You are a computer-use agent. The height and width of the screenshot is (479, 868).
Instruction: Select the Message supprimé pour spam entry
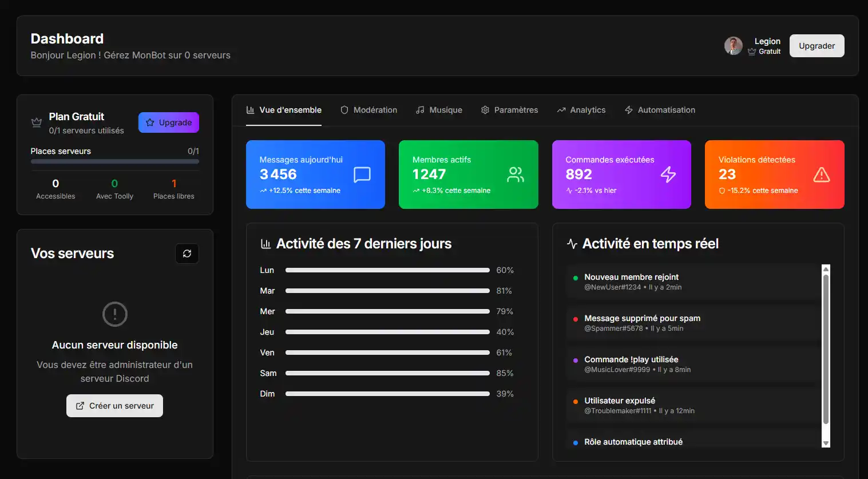tap(693, 323)
